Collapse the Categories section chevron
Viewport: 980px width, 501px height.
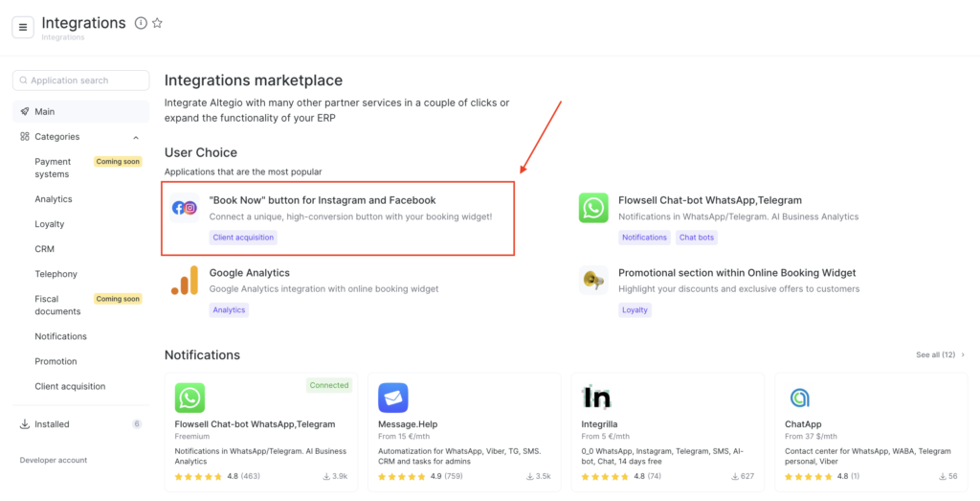[136, 137]
